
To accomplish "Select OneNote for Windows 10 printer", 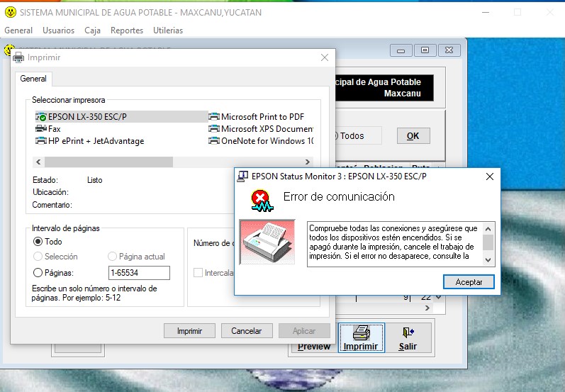I will tap(261, 141).
